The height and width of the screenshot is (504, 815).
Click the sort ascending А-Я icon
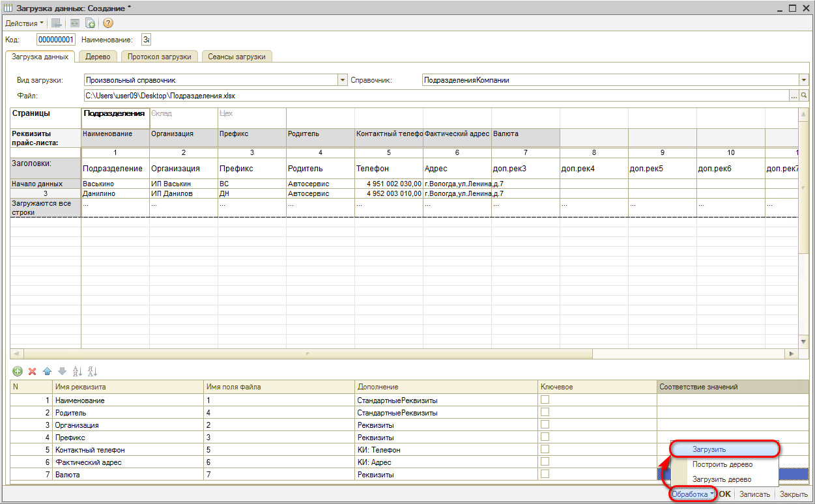pos(78,371)
